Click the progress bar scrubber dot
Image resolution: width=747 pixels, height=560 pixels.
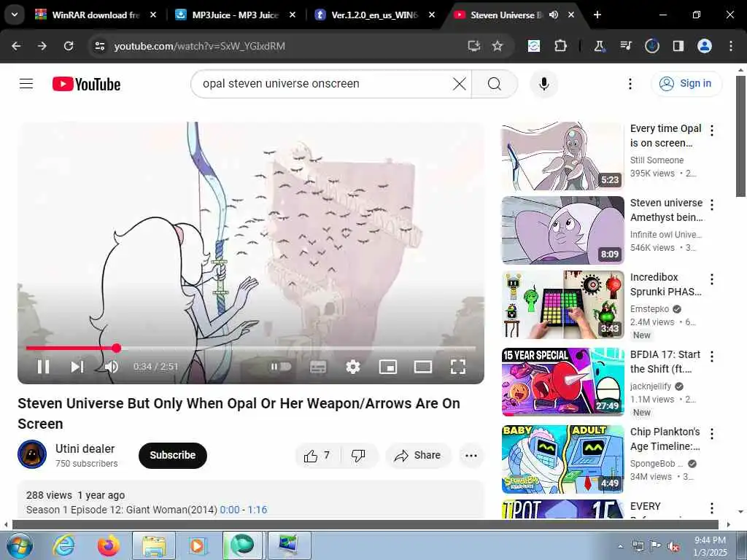[x=117, y=348]
